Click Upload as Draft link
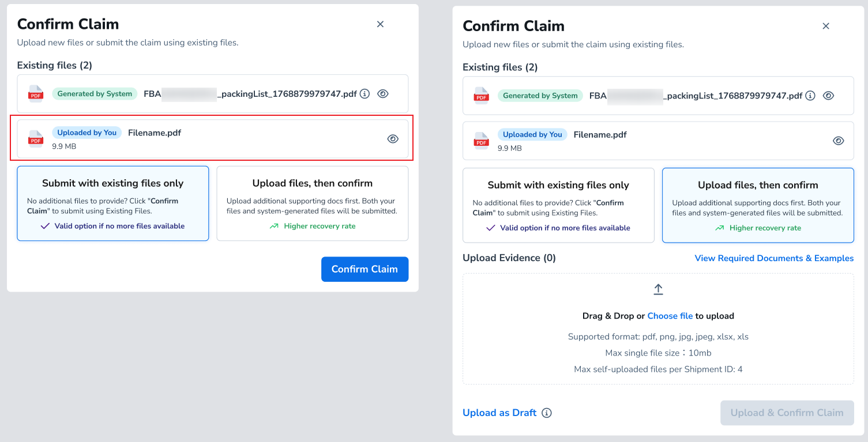The height and width of the screenshot is (442, 868). click(499, 413)
